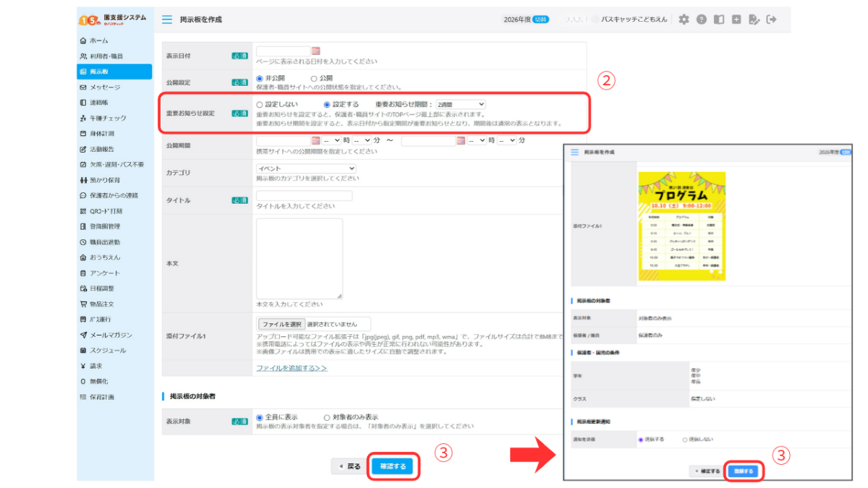Click the 本文 text area
The width and height of the screenshot is (868, 488).
point(299,258)
